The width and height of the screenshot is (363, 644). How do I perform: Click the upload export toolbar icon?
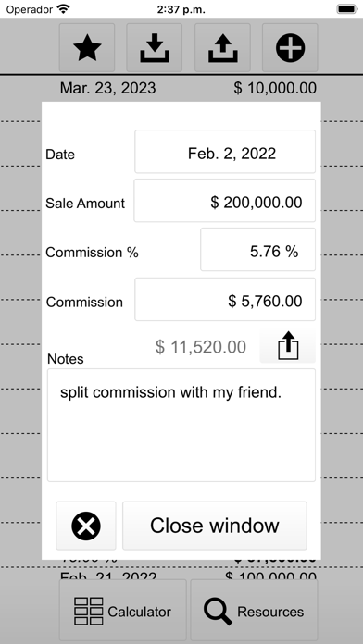[x=222, y=47]
